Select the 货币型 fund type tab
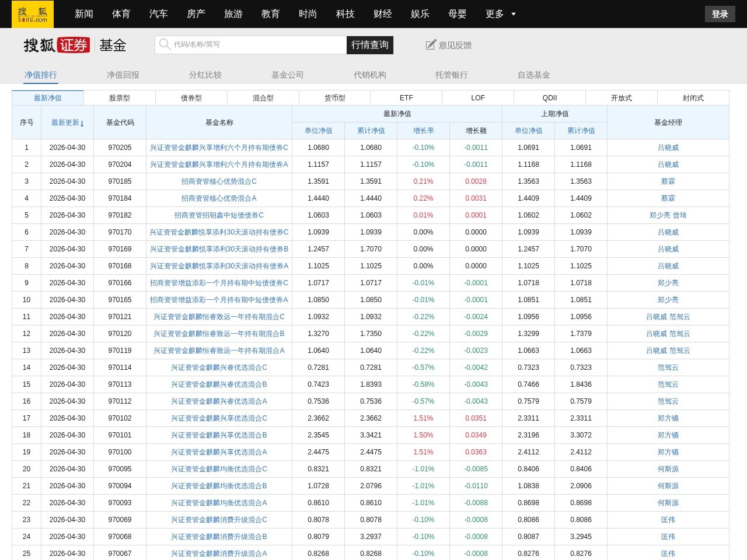 pyautogui.click(x=335, y=98)
